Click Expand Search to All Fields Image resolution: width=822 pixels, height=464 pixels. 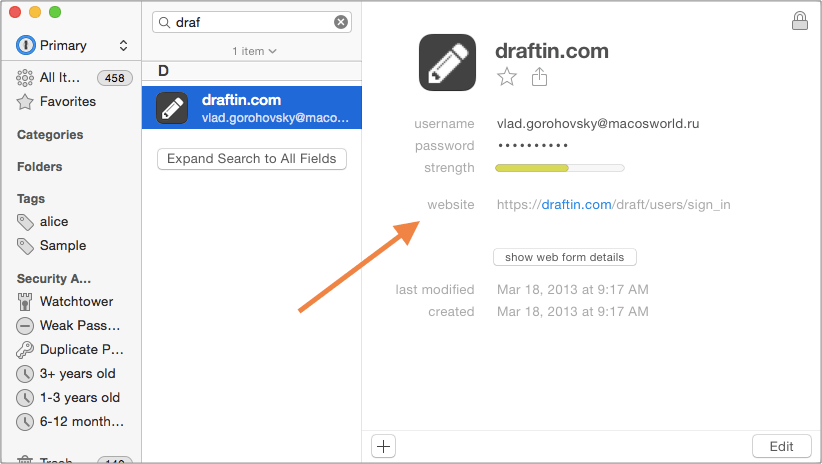point(252,159)
